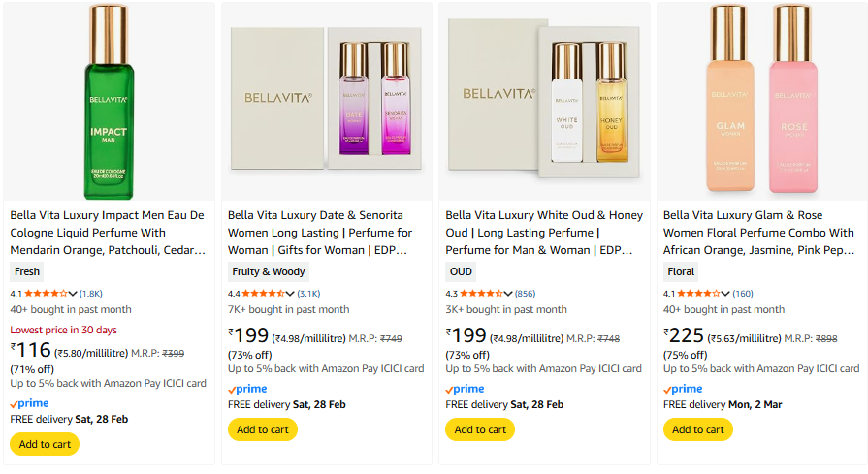Open the Glam & Rose perfume combo image
The image size is (868, 474).
(761, 101)
